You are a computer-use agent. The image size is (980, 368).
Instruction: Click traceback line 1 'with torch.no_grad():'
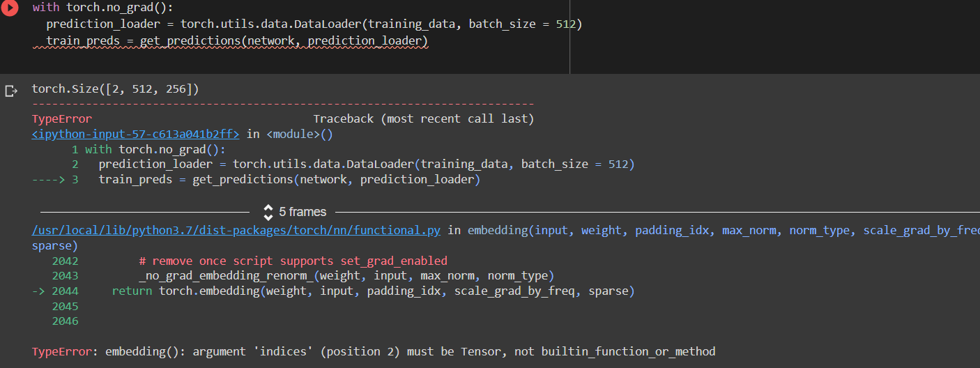(148, 149)
